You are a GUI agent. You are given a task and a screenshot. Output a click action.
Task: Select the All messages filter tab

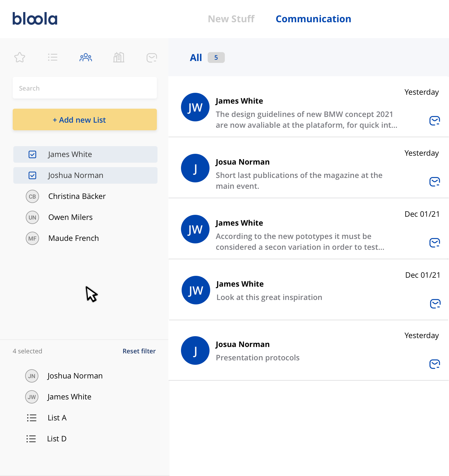pyautogui.click(x=196, y=58)
